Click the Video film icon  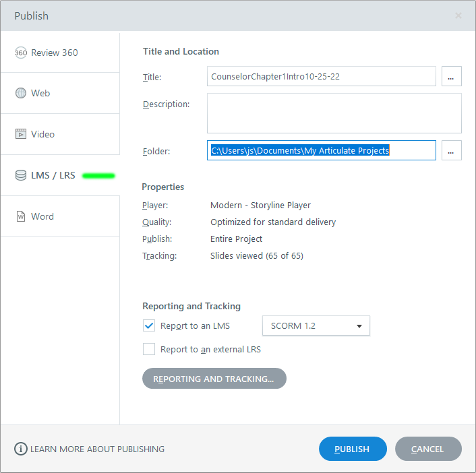click(21, 134)
